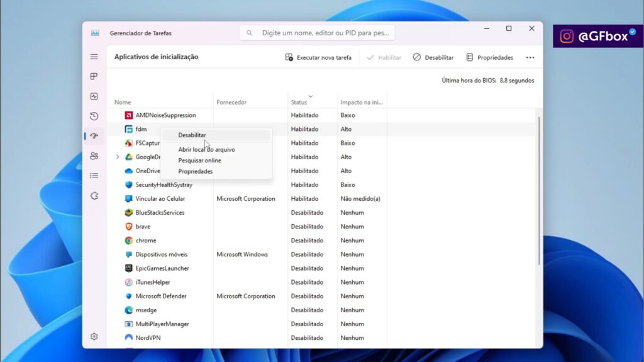The height and width of the screenshot is (362, 644).
Task: Sort by the Status column header
Action: coord(299,103)
